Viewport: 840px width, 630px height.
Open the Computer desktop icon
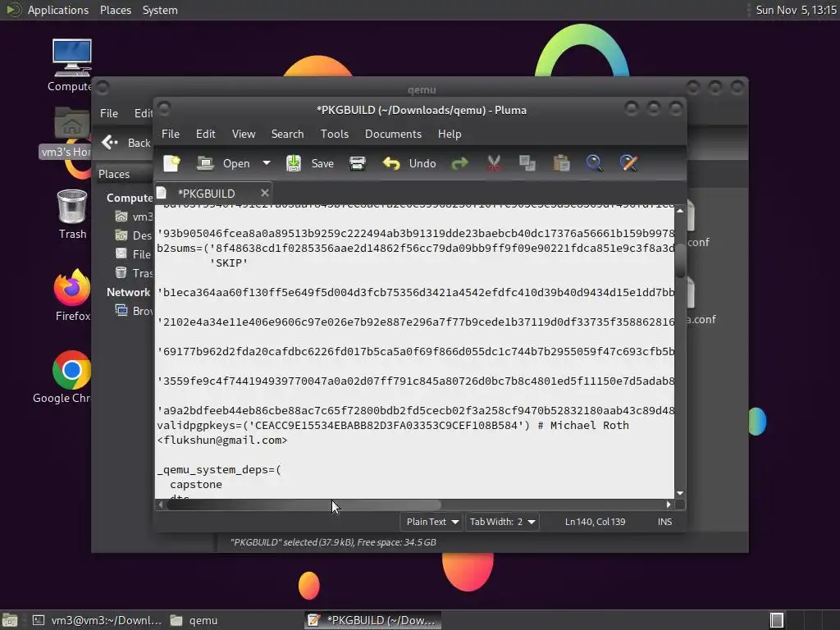tap(71, 66)
